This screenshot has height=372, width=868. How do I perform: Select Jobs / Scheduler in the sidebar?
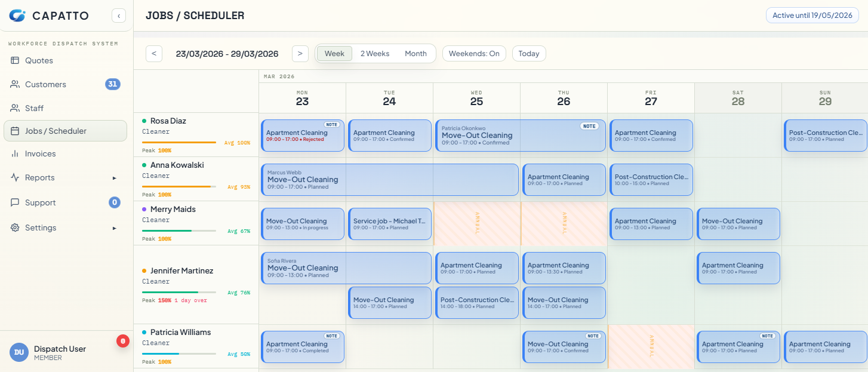click(56, 131)
